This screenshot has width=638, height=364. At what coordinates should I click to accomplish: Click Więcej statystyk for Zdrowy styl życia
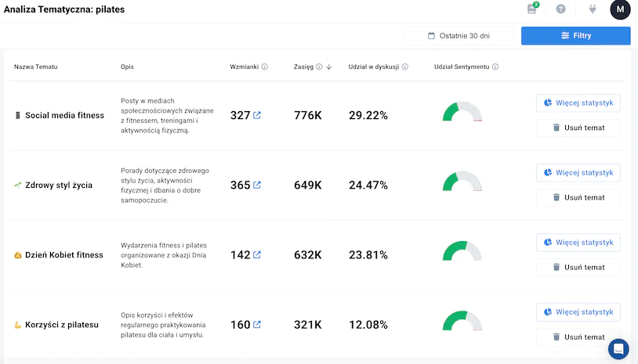578,173
